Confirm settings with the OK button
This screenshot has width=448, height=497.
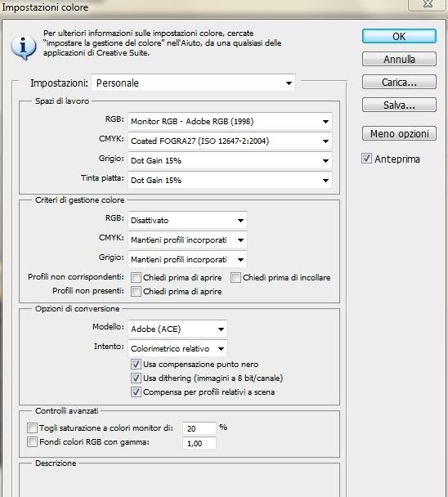click(x=399, y=37)
